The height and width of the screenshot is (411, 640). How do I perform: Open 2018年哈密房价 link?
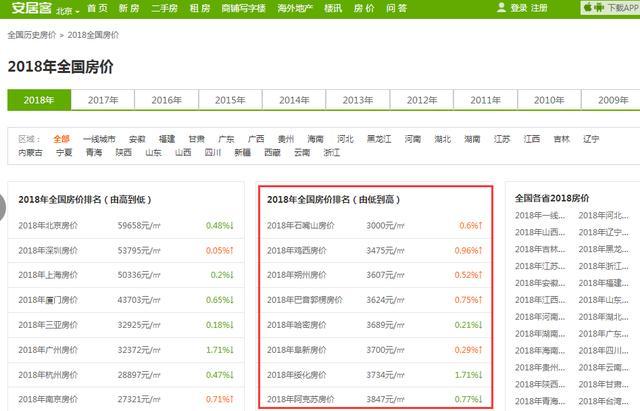tap(297, 325)
